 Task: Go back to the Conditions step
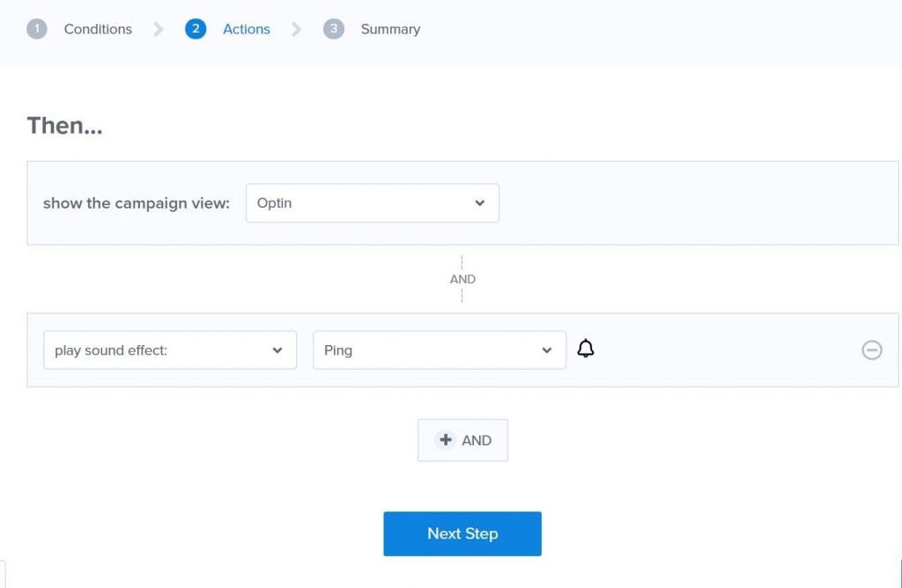(x=97, y=28)
